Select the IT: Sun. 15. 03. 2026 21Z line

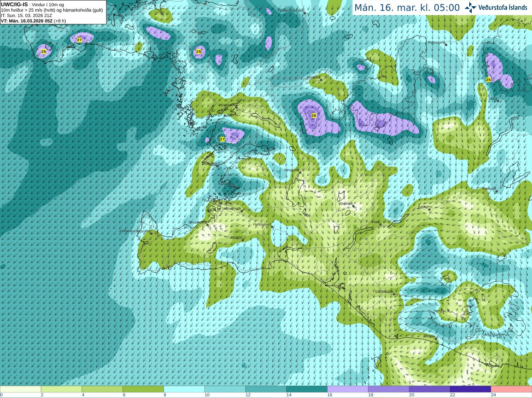27,15
